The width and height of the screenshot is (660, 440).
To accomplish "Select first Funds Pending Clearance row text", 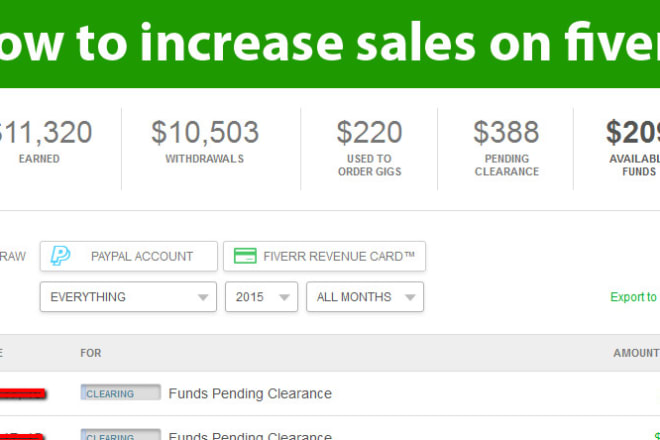I will [x=250, y=394].
